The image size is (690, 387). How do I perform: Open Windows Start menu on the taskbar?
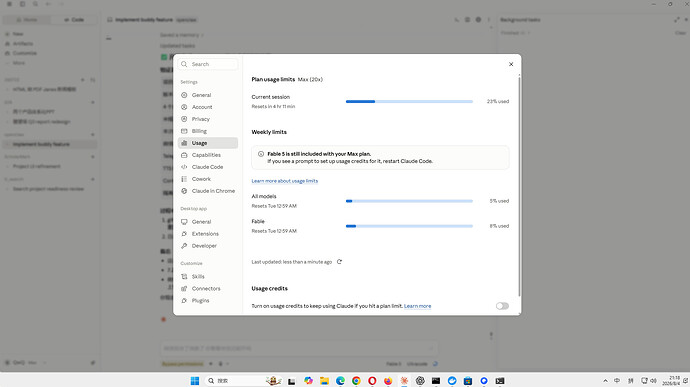[195, 381]
